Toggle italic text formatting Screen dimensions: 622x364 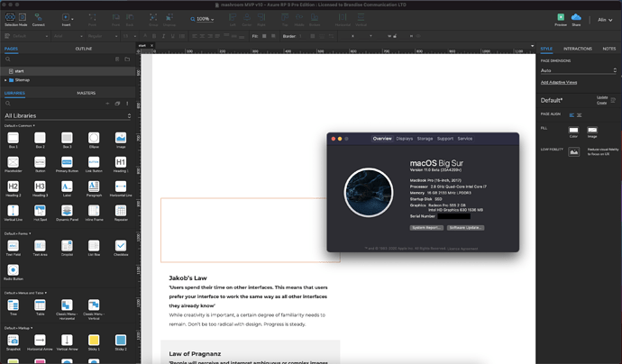(163, 36)
